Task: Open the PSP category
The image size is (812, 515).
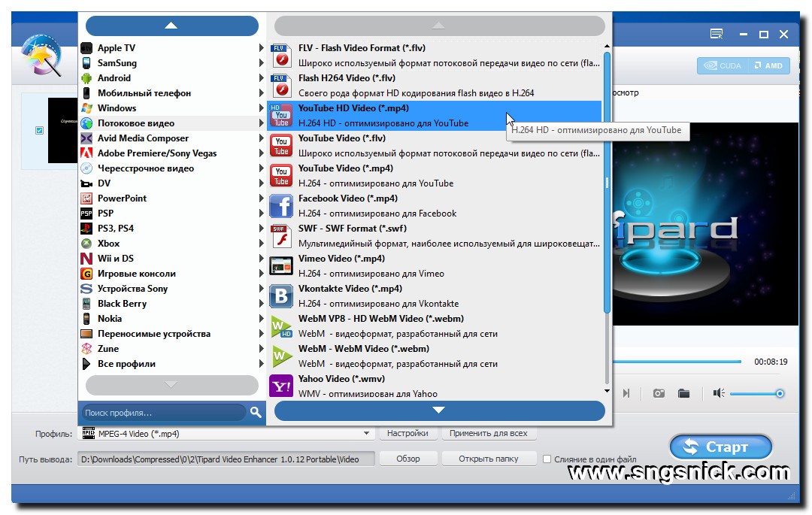Action: [x=171, y=214]
